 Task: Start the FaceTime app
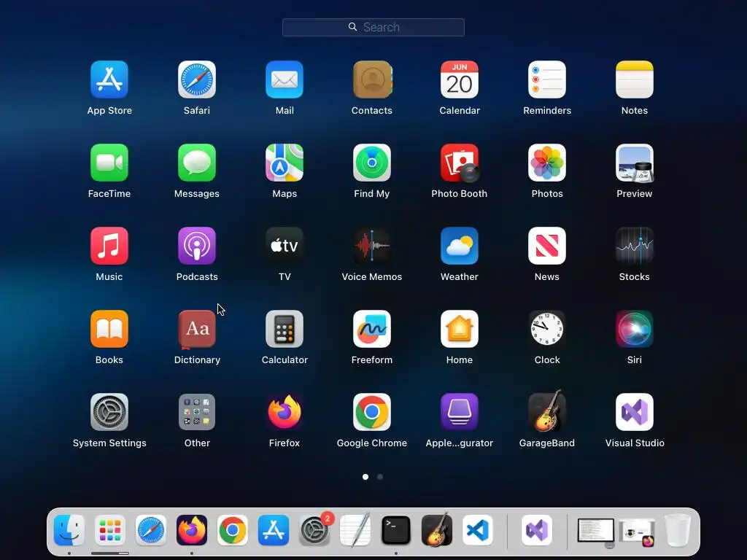coord(109,163)
